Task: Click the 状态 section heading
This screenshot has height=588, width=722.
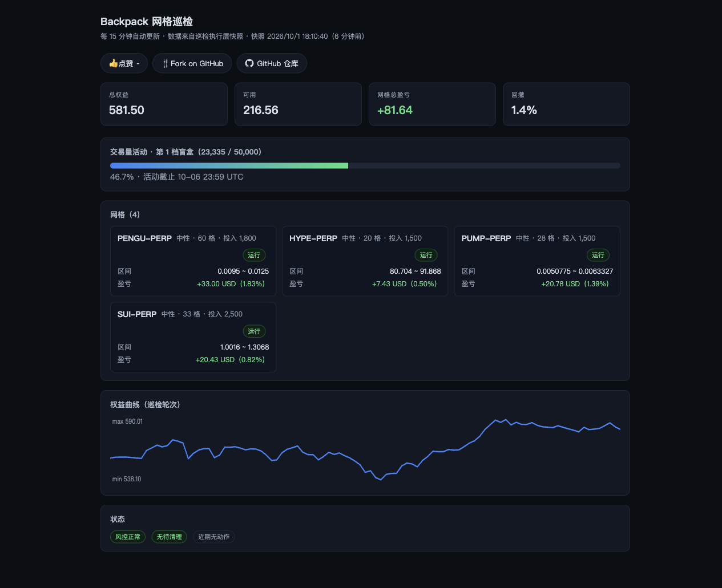Action: 118,519
